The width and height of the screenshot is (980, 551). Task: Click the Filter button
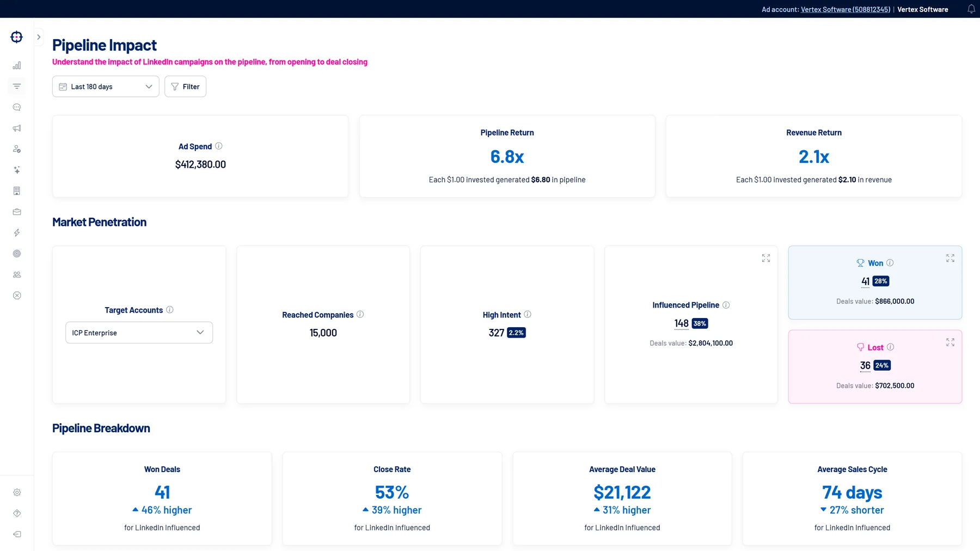click(x=185, y=87)
